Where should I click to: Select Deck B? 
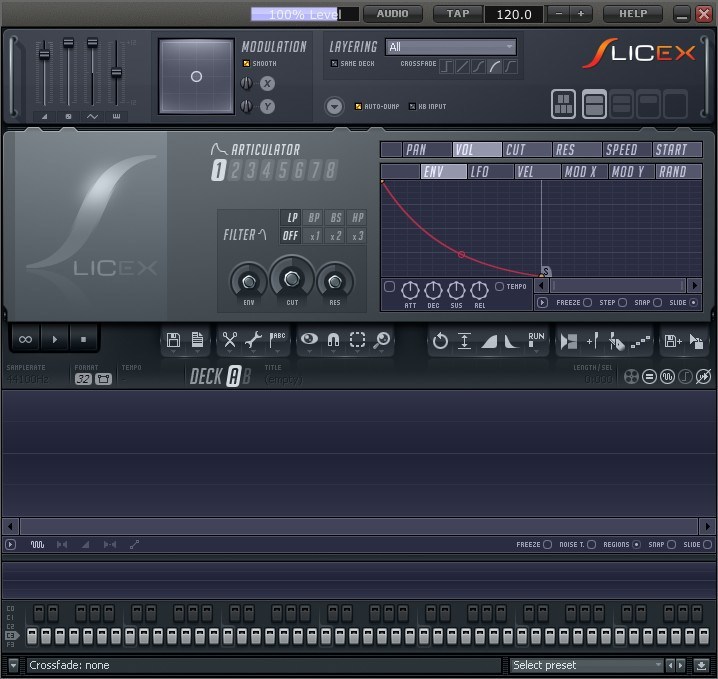point(246,376)
